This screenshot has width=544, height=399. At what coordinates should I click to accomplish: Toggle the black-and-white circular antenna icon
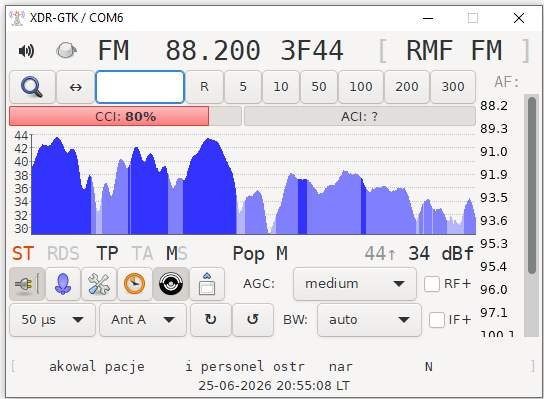click(x=171, y=284)
